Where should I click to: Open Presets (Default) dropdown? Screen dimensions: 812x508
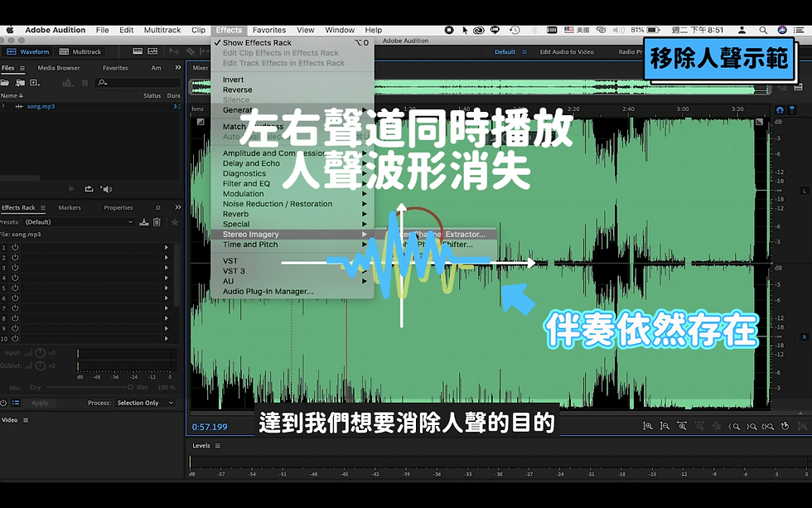80,222
